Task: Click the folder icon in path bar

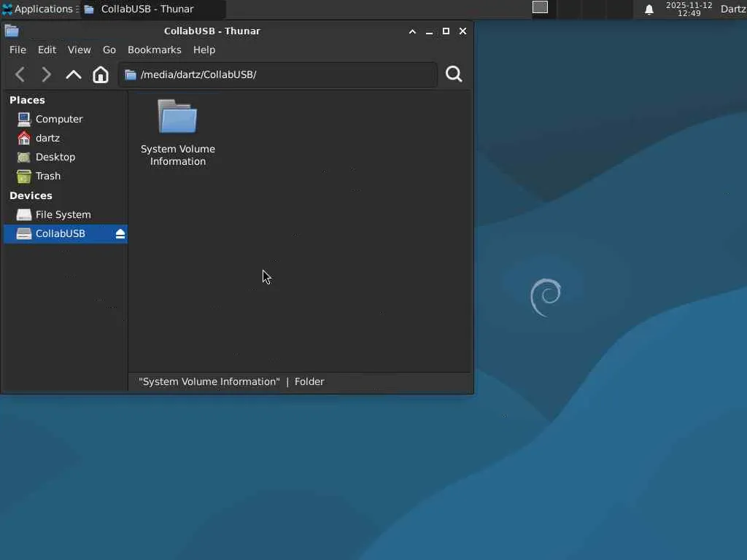Action: coord(131,75)
